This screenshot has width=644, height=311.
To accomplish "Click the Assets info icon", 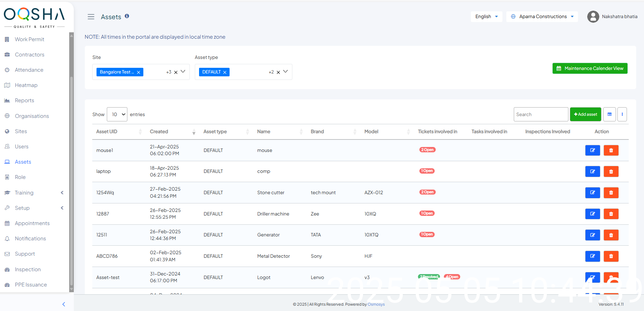I will pyautogui.click(x=127, y=16).
